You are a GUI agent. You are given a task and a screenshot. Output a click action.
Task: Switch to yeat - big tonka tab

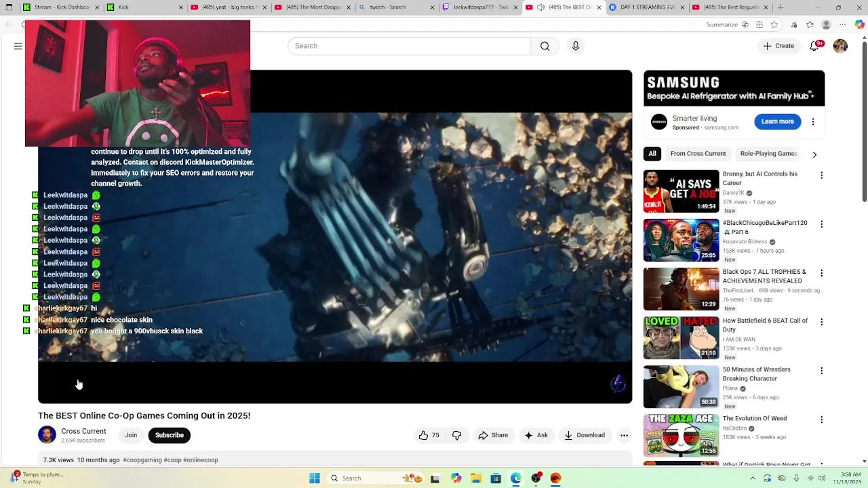pyautogui.click(x=229, y=7)
